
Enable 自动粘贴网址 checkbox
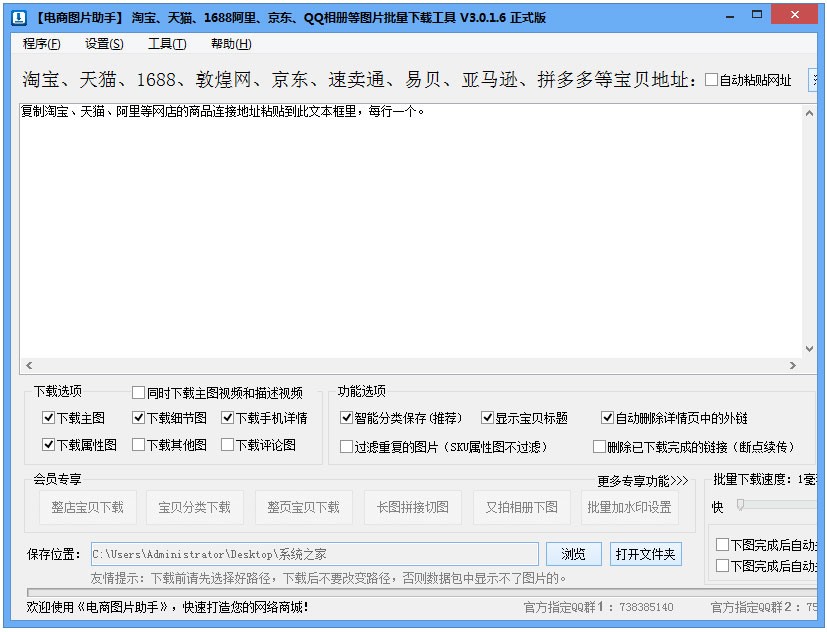[711, 80]
